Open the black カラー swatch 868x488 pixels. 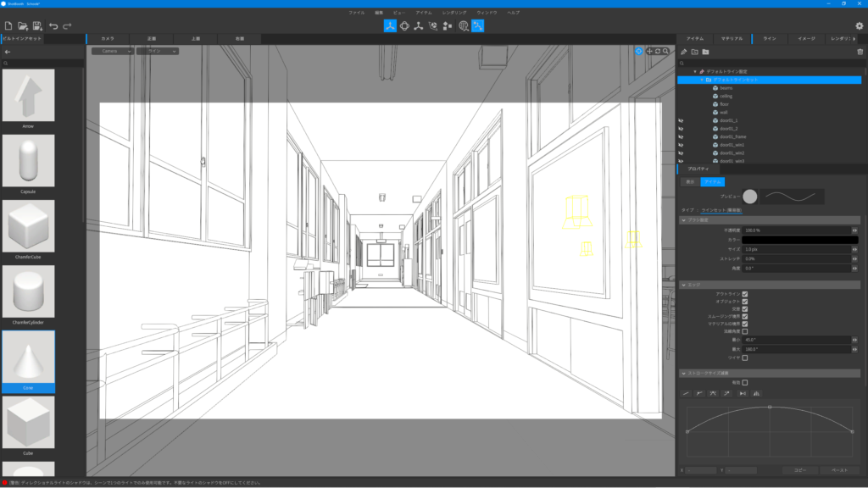(799, 240)
